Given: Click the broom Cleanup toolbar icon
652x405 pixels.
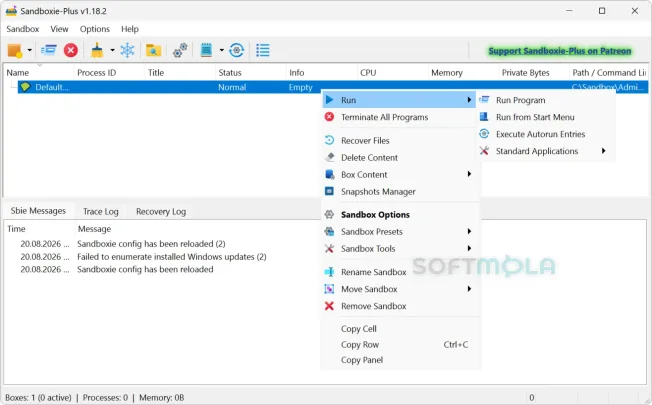Looking at the screenshot, I should pos(97,50).
